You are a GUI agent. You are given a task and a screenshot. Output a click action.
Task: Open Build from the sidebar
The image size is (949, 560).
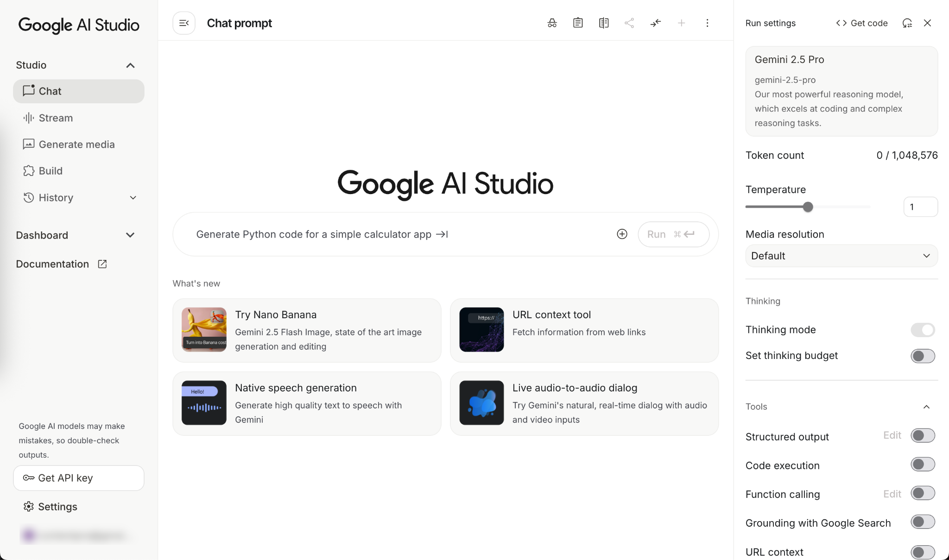click(79, 171)
